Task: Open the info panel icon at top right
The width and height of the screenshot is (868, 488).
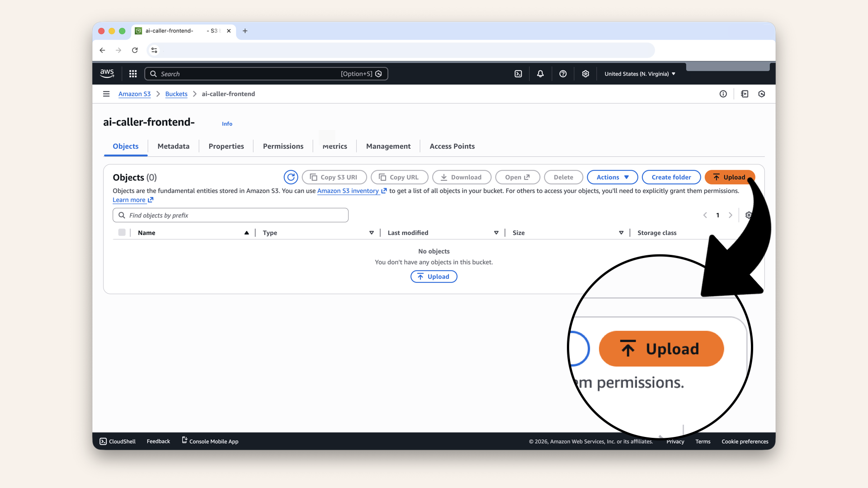Action: (723, 94)
